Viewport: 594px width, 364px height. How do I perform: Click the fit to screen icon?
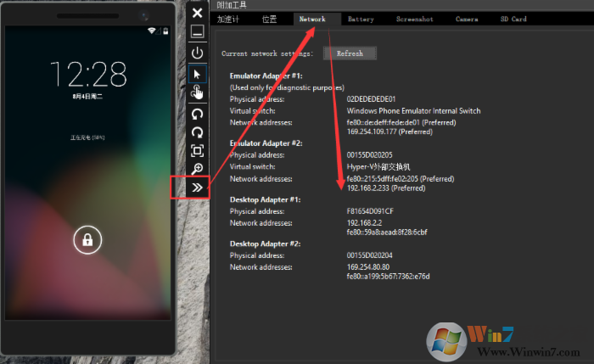(x=197, y=151)
